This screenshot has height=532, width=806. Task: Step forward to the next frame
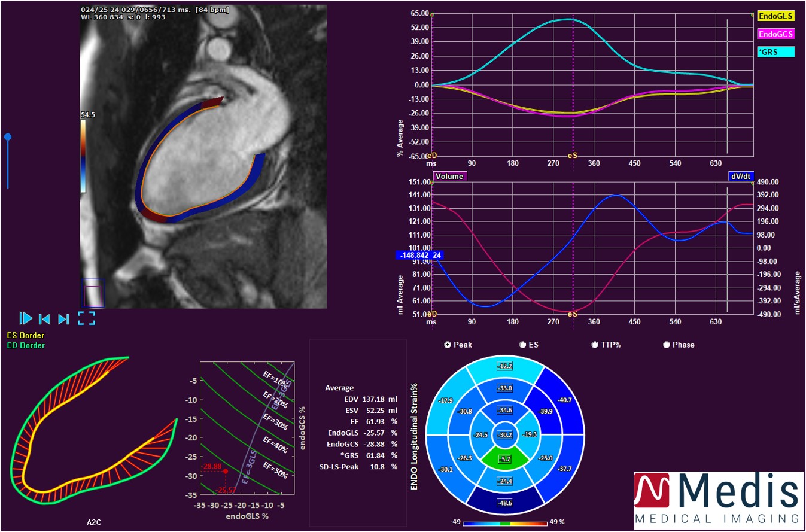[x=64, y=318]
